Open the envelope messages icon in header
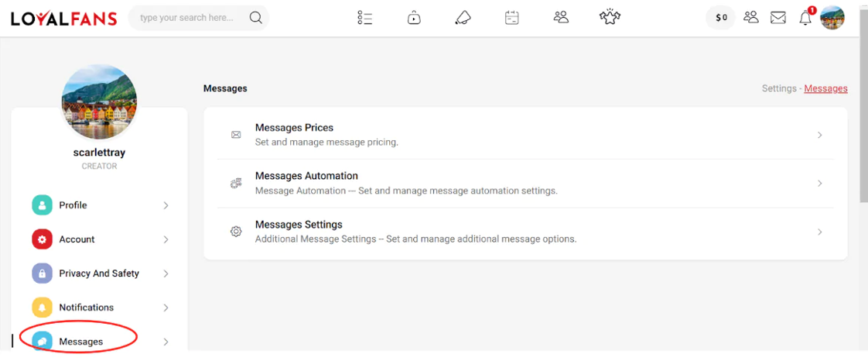The image size is (868, 361). (x=777, y=18)
